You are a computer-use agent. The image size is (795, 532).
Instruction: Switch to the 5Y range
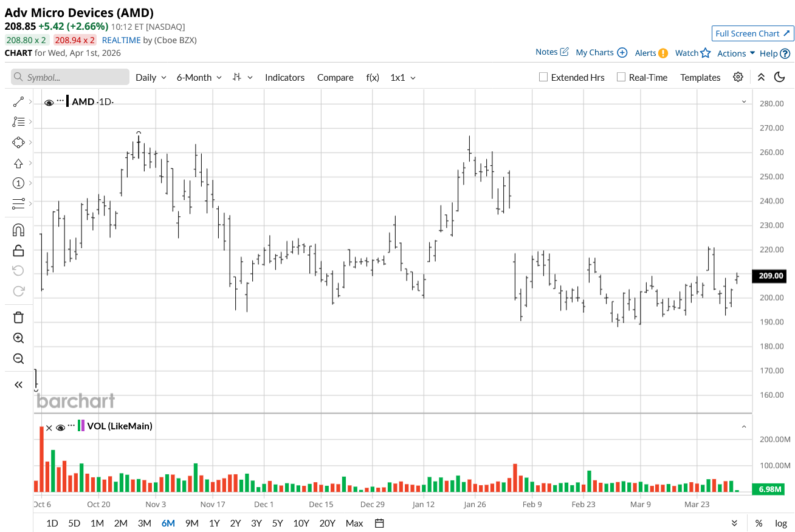278,523
